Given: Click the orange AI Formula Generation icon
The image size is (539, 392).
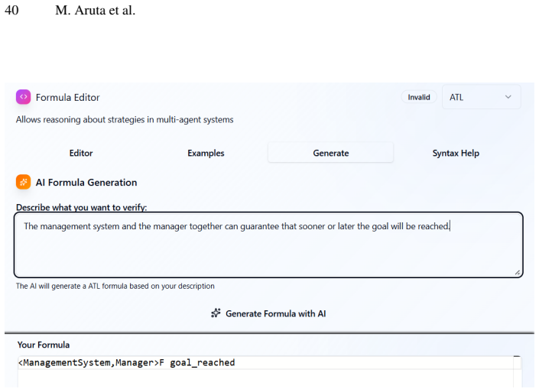Looking at the screenshot, I should point(23,182).
